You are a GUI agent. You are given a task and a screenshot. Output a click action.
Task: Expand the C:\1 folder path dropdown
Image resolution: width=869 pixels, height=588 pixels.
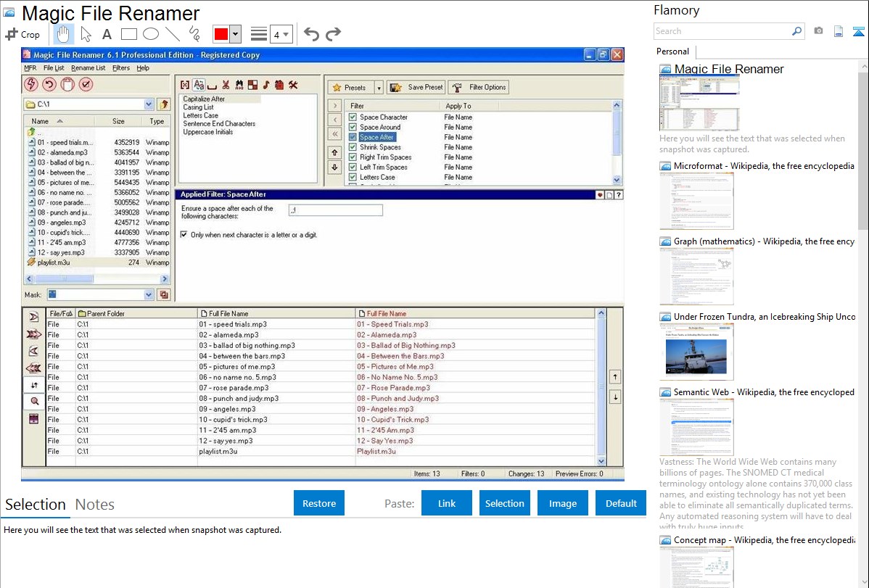[149, 104]
